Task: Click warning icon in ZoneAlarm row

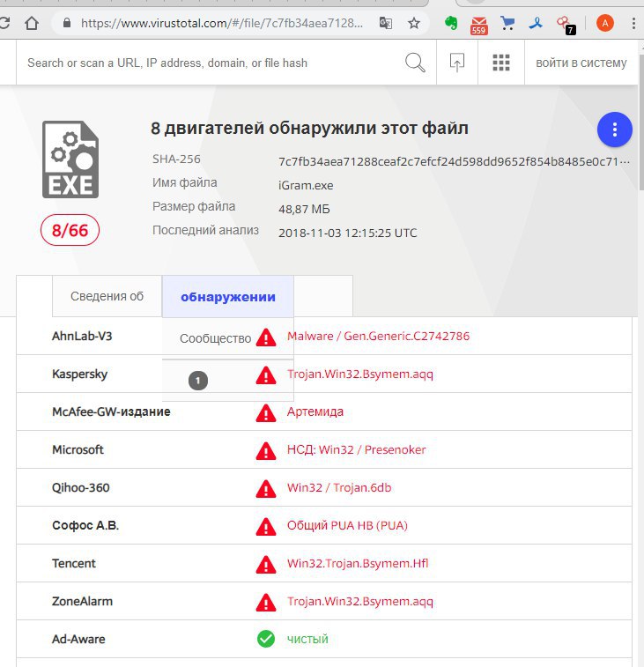Action: pyautogui.click(x=266, y=603)
